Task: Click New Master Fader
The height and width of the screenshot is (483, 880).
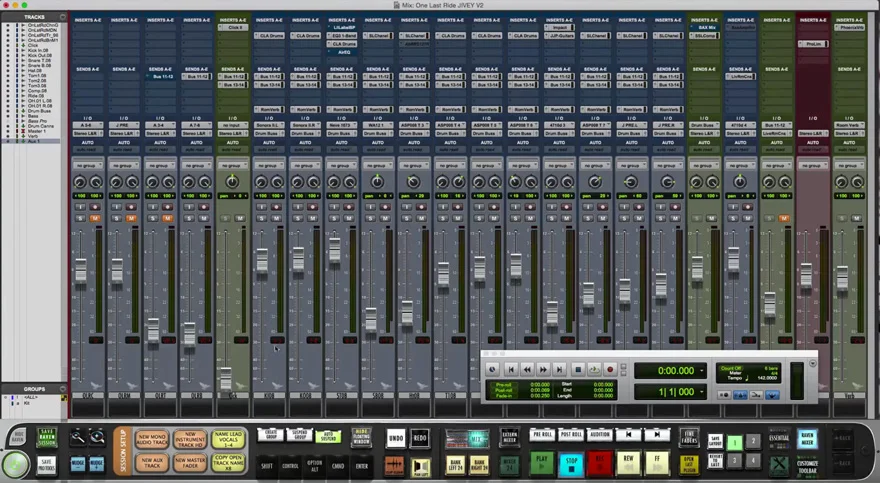Action: point(190,463)
